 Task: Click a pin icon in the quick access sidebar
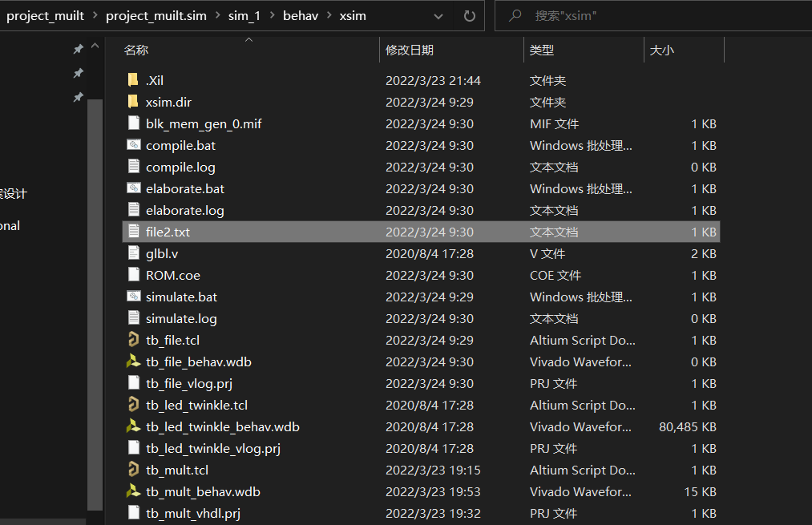click(x=78, y=48)
